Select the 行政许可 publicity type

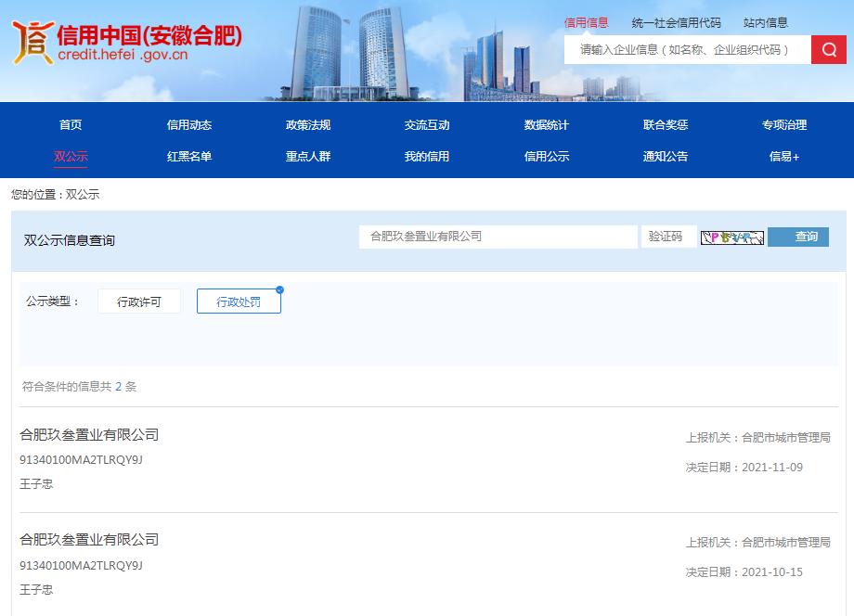coord(139,302)
